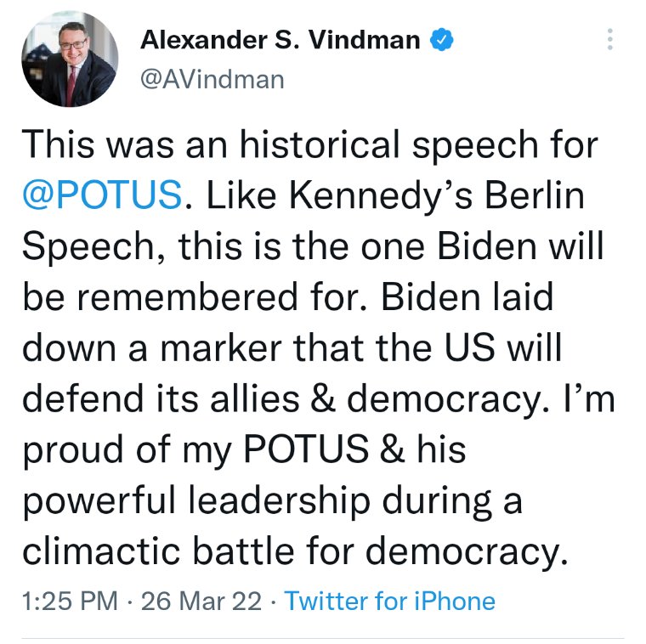The image size is (646, 644).
Task: Click the word "leadership" in the tweet
Action: point(280,502)
